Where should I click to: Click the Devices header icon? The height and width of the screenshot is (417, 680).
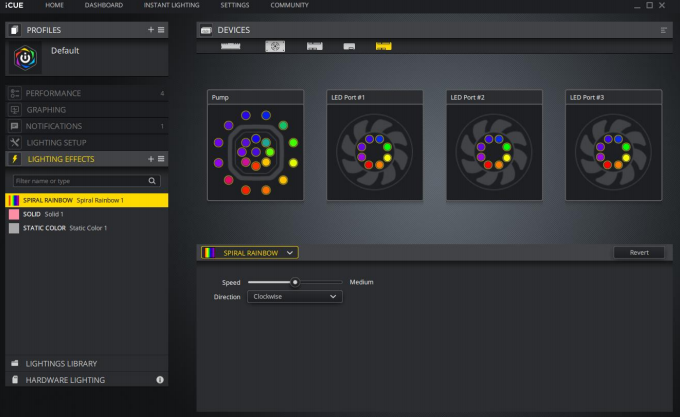(206, 30)
